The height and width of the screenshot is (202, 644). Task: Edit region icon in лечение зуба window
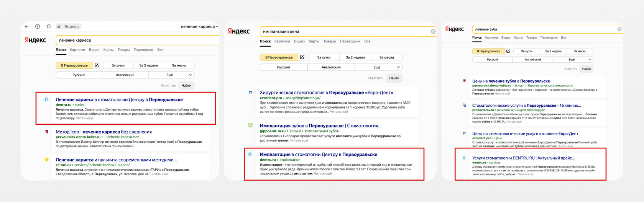(508, 51)
